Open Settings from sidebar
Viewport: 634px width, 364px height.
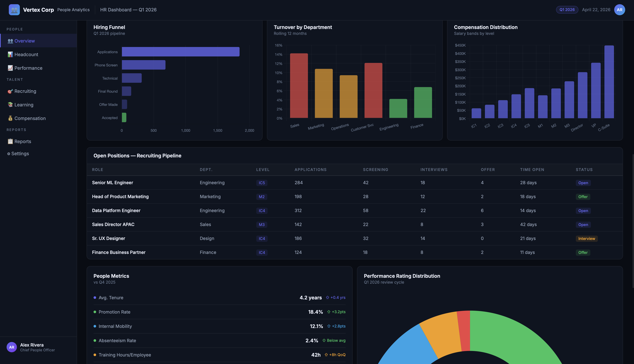click(x=39, y=154)
